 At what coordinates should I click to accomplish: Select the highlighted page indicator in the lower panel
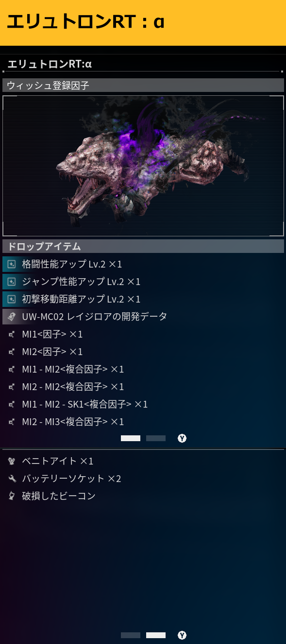tap(156, 635)
